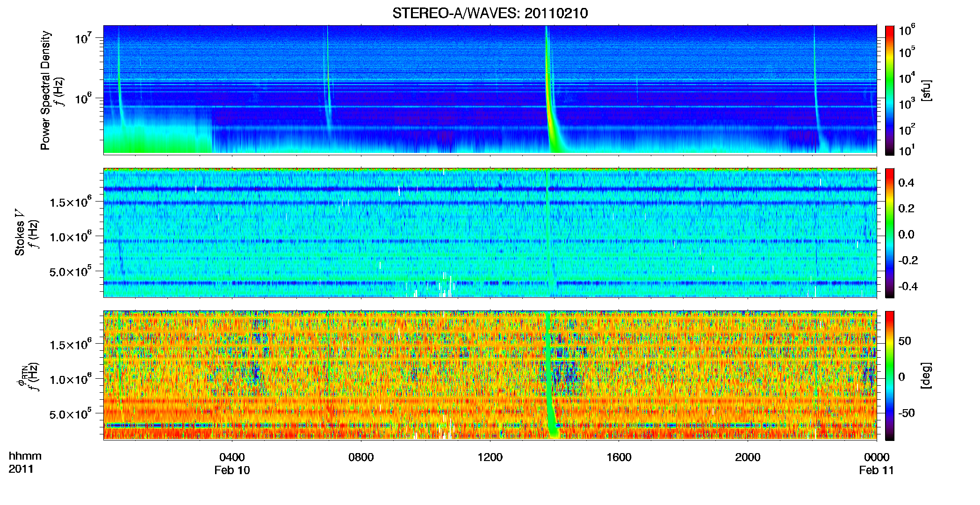Click the '-50' value on degree color bar

(906, 413)
